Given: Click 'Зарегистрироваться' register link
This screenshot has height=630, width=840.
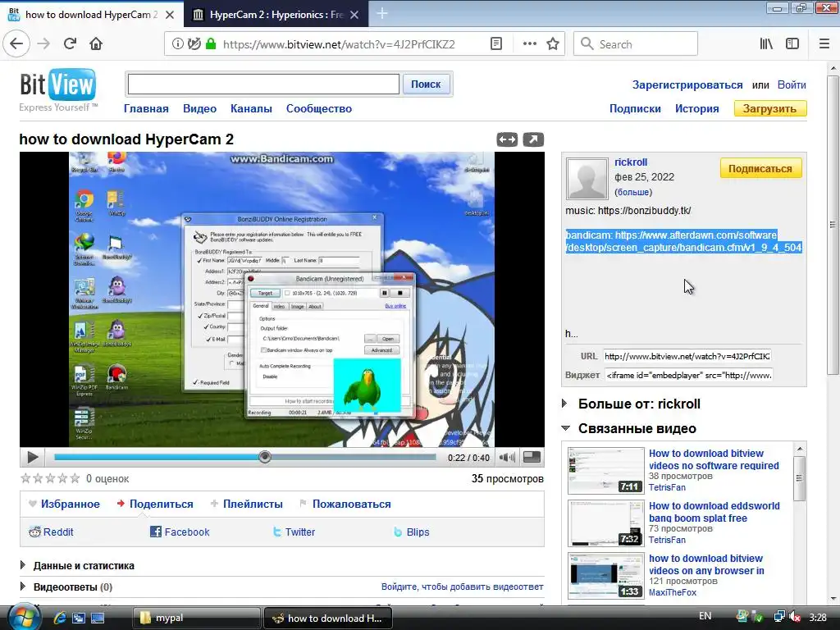Looking at the screenshot, I should tap(687, 85).
